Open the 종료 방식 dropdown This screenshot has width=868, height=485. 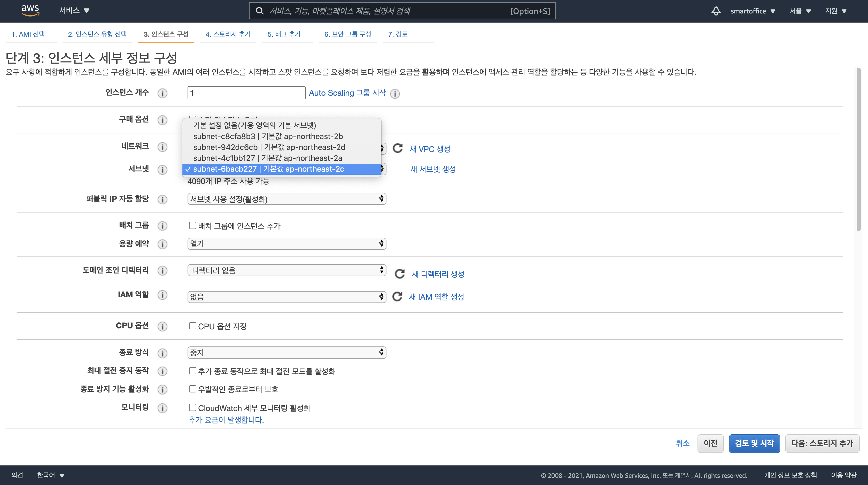click(x=286, y=352)
